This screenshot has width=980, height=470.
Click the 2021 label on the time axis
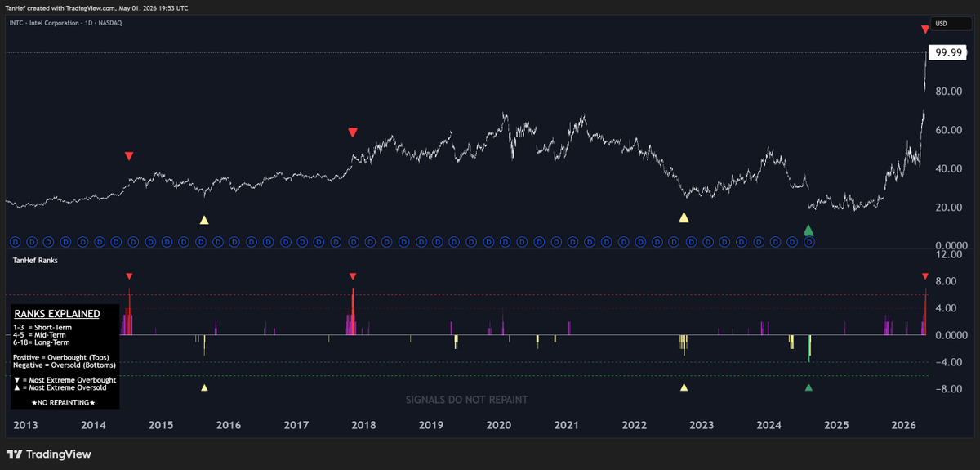[567, 425]
